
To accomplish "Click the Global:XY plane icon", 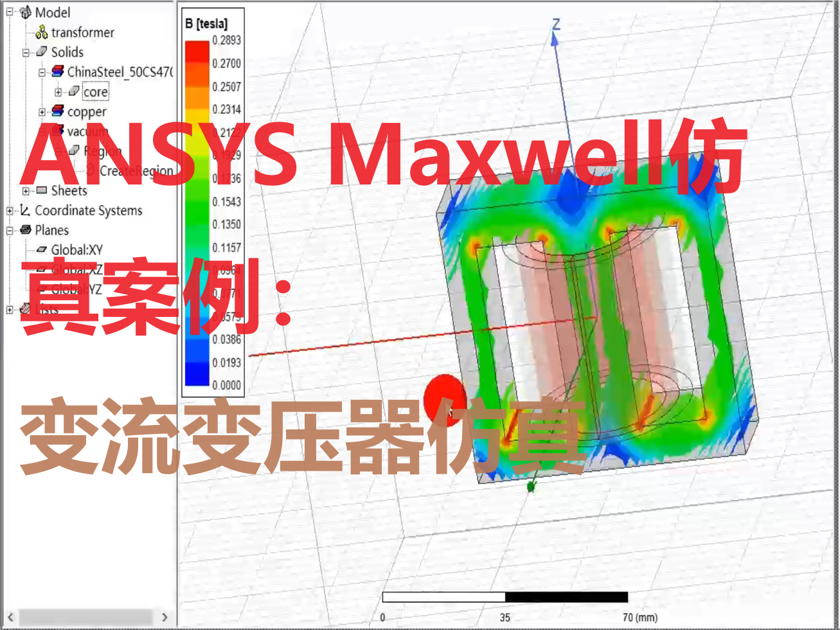I will 42,249.
